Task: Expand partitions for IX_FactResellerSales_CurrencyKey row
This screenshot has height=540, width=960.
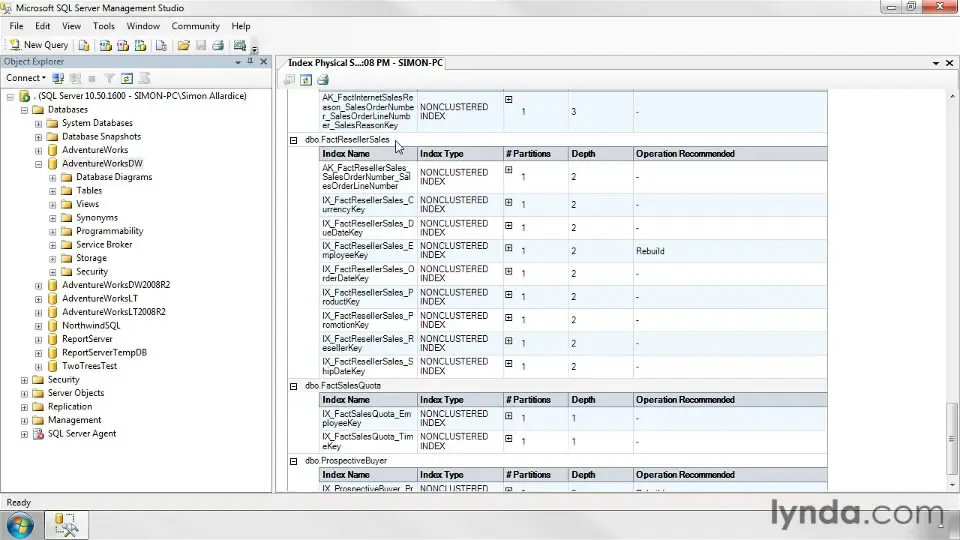Action: click(x=509, y=202)
